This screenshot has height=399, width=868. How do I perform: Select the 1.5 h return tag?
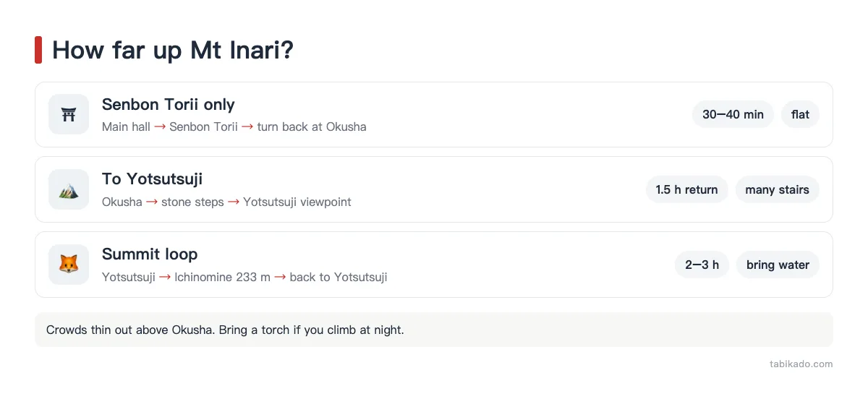(x=686, y=189)
